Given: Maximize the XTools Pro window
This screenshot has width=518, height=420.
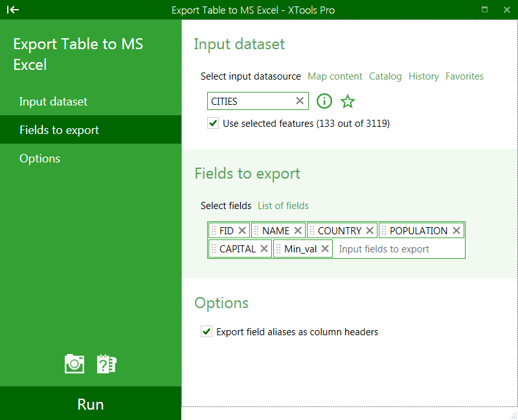Looking at the screenshot, I should point(484,10).
